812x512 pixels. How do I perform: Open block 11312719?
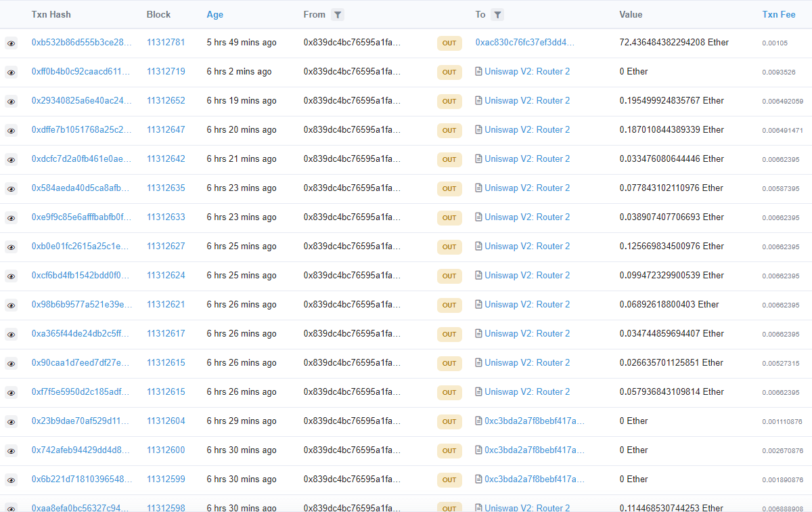(x=166, y=71)
